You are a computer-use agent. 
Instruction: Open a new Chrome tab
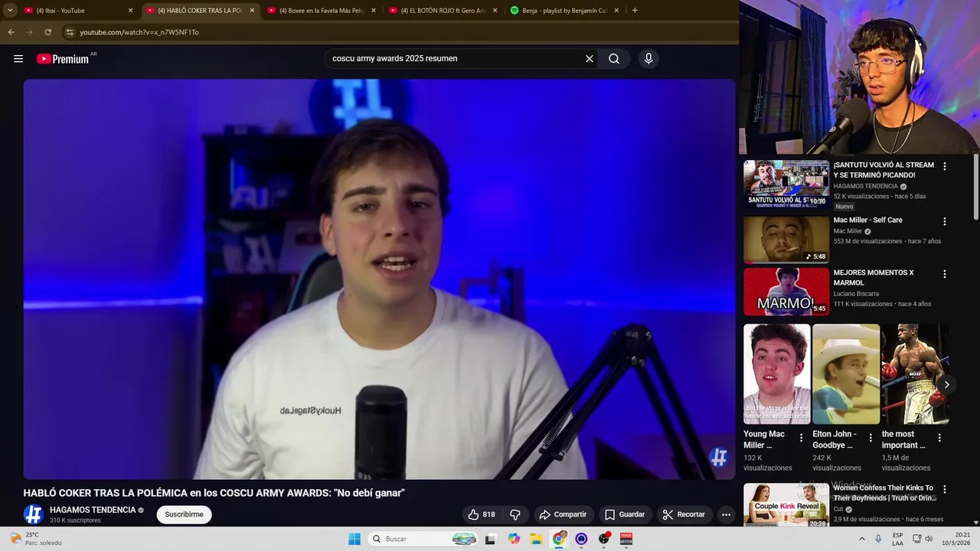pyautogui.click(x=635, y=11)
